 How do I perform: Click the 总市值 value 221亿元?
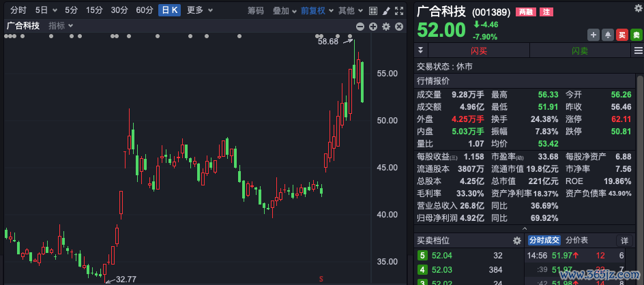[542, 181]
